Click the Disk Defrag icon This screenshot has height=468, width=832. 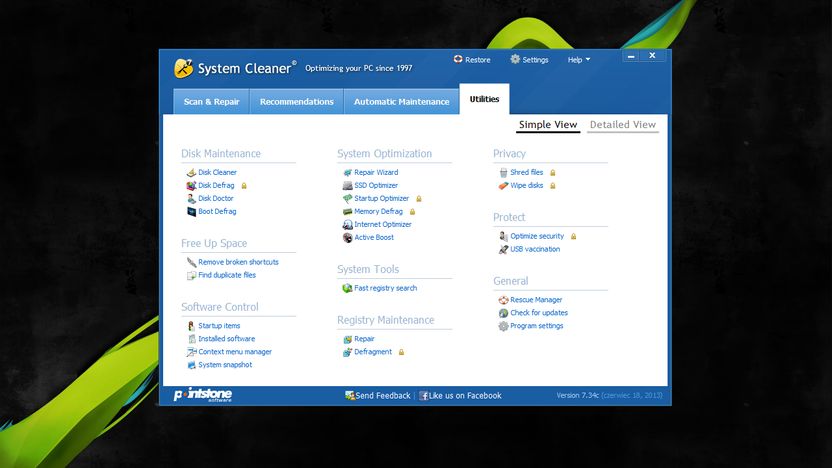192,186
